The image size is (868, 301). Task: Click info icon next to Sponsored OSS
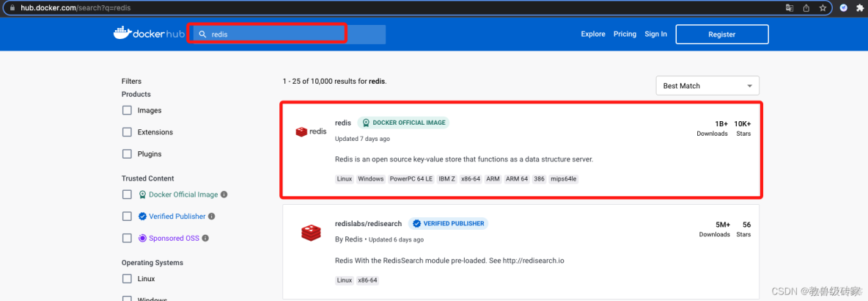pyautogui.click(x=205, y=238)
